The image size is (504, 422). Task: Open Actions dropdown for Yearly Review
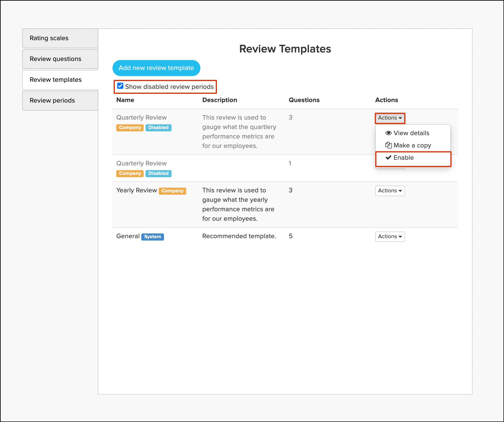click(390, 191)
